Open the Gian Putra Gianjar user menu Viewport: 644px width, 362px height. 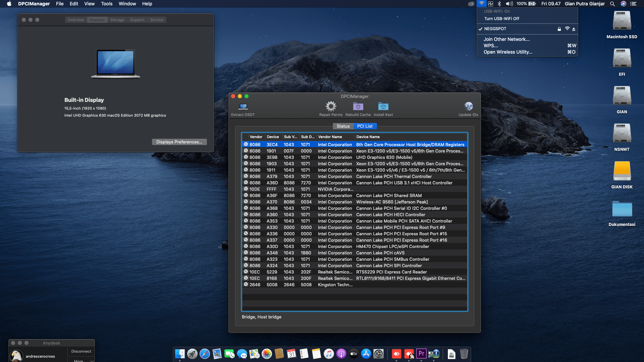pyautogui.click(x=584, y=4)
